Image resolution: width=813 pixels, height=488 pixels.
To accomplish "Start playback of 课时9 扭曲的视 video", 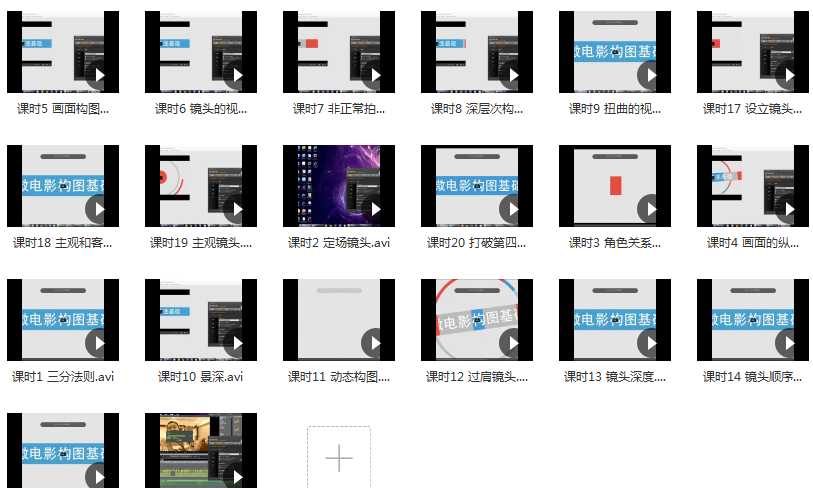I will (650, 76).
